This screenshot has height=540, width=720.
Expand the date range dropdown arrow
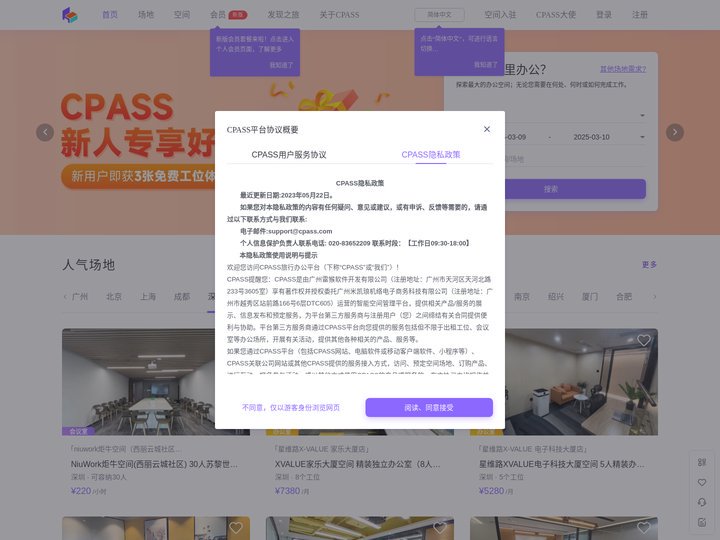point(642,137)
